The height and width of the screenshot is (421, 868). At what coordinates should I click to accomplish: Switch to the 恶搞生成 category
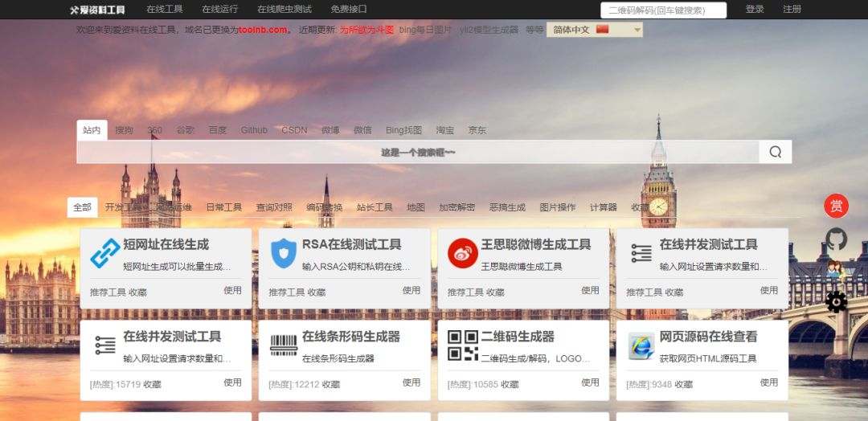(507, 207)
